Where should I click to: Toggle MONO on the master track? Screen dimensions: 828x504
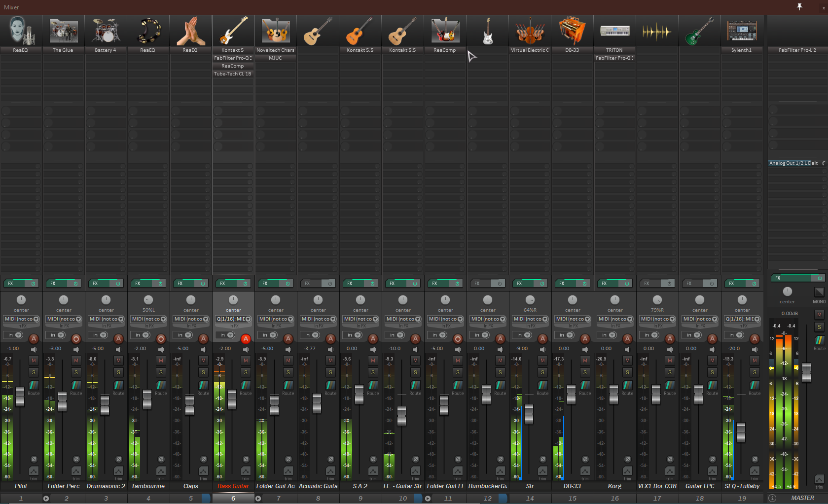[x=819, y=292]
